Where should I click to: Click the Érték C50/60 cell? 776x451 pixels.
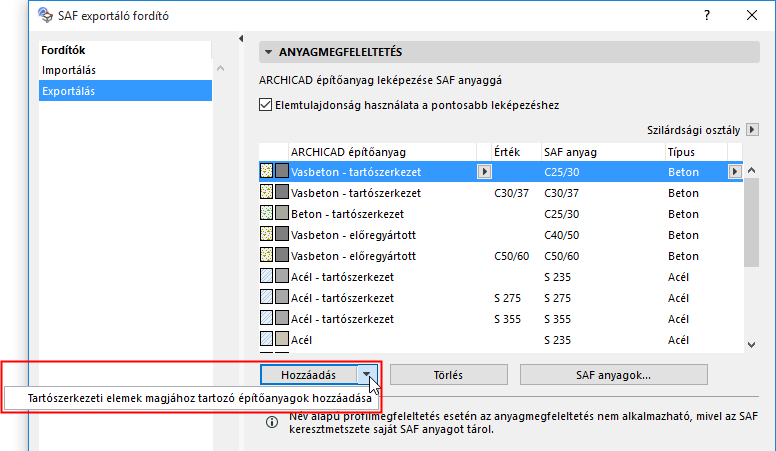[512, 256]
